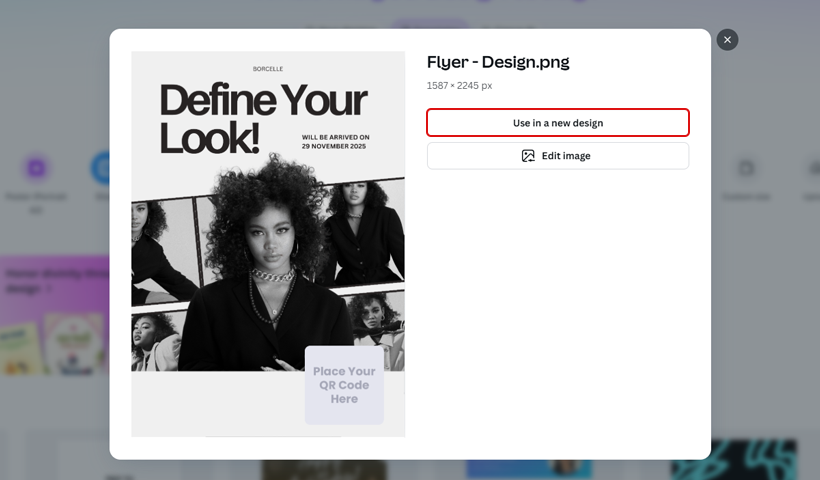Image resolution: width=820 pixels, height=480 pixels.
Task: Click the Flyer - Design.png file name
Action: (x=498, y=62)
